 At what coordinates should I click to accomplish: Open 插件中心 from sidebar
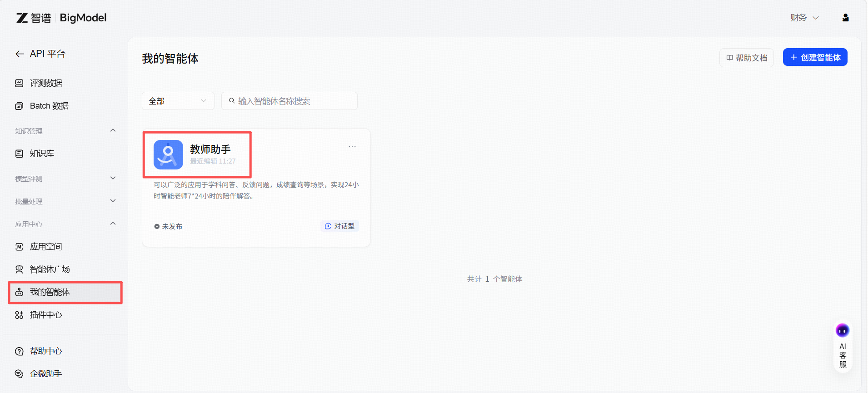[45, 315]
